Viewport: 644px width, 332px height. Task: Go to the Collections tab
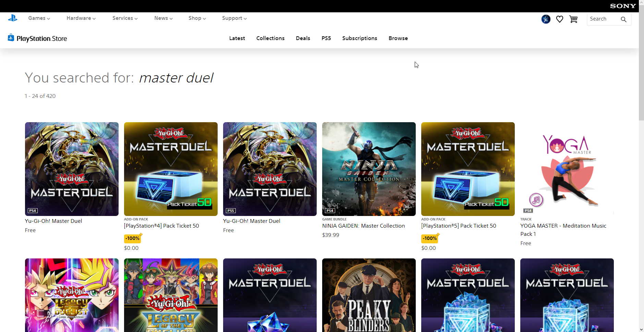click(270, 38)
